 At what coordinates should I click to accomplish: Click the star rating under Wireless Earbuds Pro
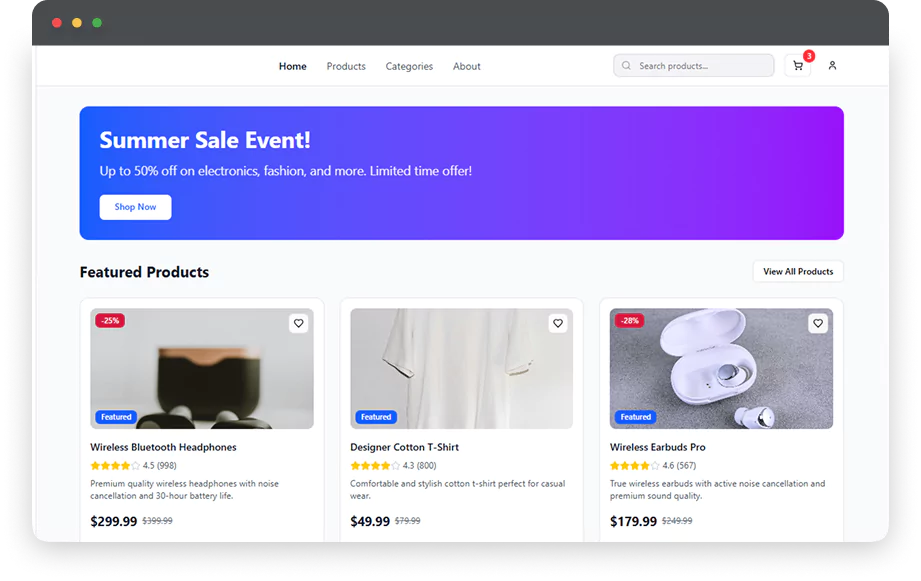tap(634, 466)
